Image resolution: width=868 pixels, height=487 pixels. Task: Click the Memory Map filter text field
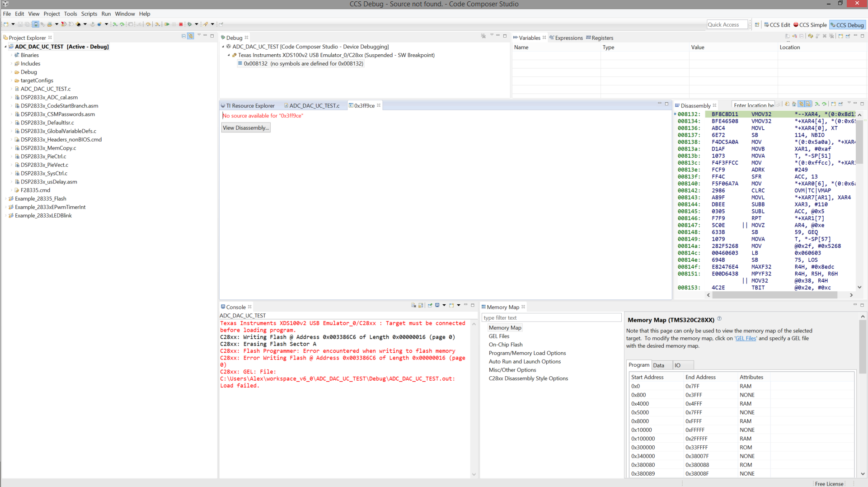click(551, 318)
